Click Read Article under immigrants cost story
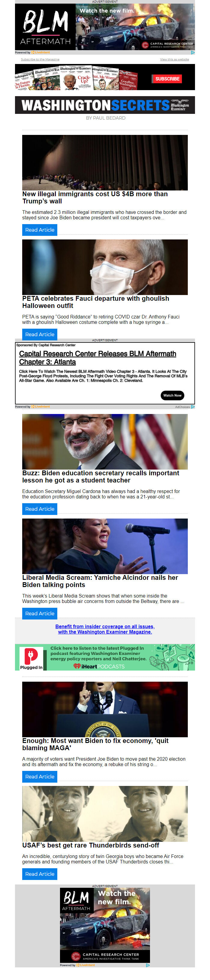The image size is (210, 980). (x=40, y=230)
